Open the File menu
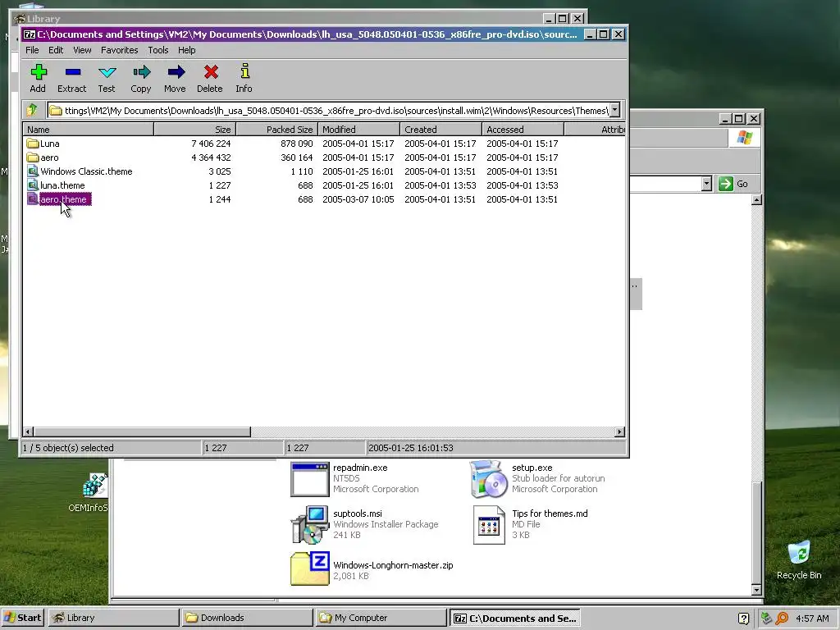This screenshot has height=630, width=840. [x=32, y=50]
